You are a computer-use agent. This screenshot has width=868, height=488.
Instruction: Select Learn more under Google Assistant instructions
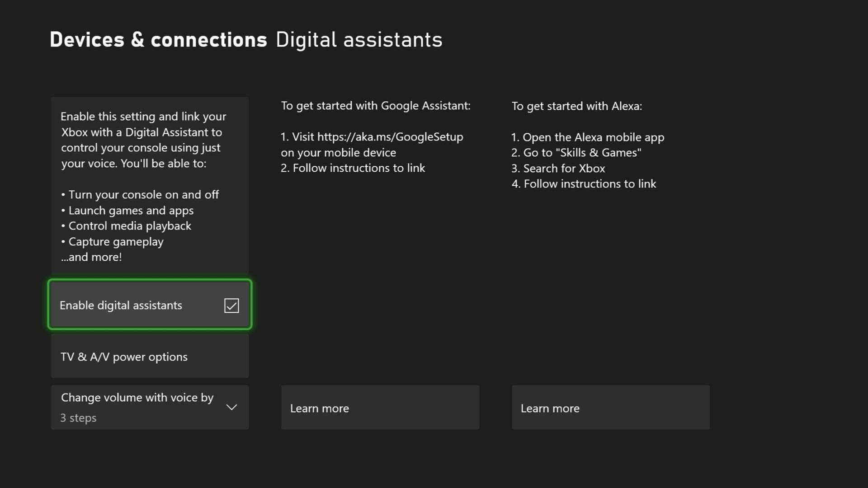[380, 407]
